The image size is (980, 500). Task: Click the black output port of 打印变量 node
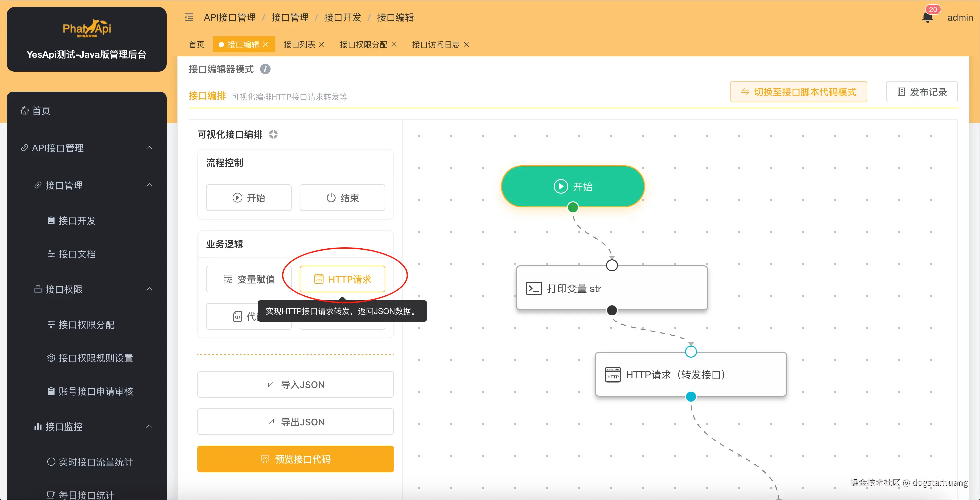click(611, 310)
